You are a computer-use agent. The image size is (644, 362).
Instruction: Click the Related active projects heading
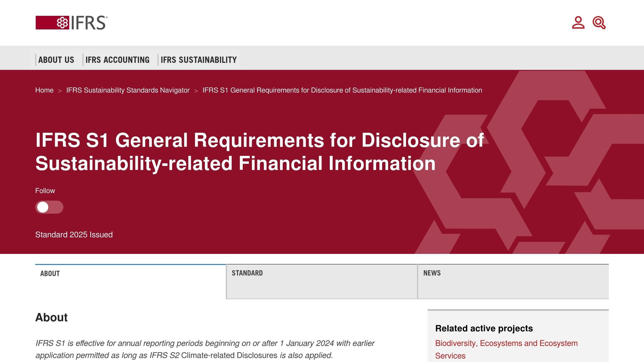coord(484,328)
